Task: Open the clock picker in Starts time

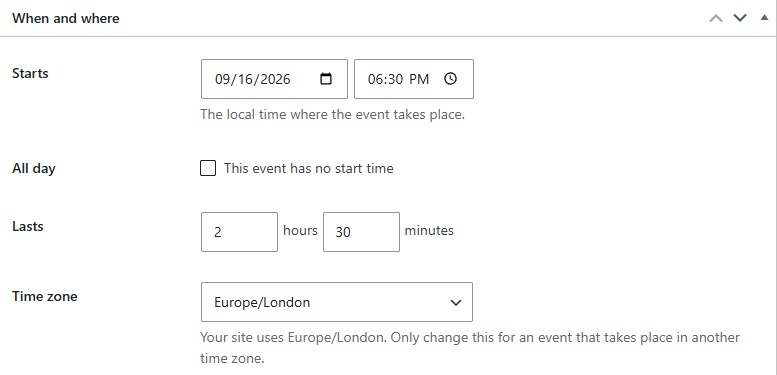Action: coord(450,79)
